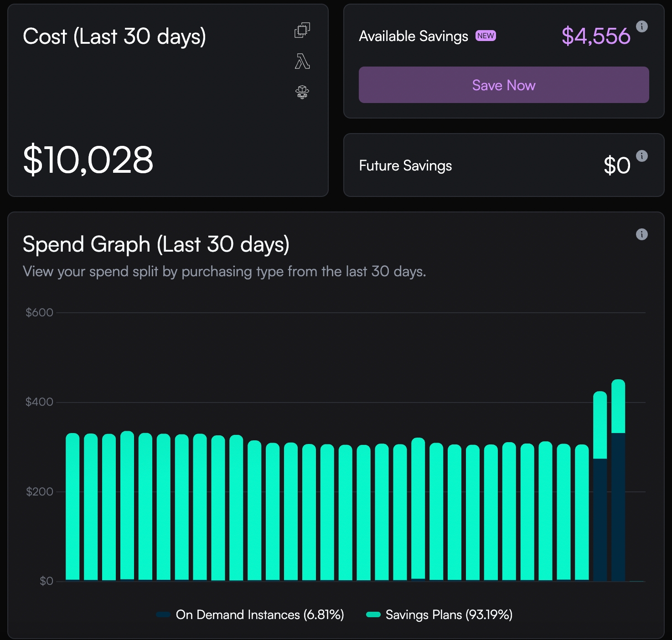Click the Cost (Last 30 days) title

click(x=114, y=36)
